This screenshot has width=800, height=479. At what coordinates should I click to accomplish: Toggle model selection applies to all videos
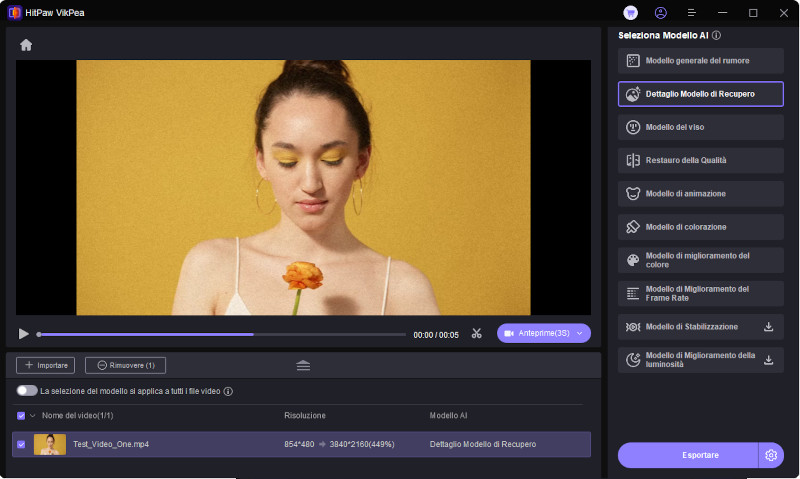tap(27, 391)
